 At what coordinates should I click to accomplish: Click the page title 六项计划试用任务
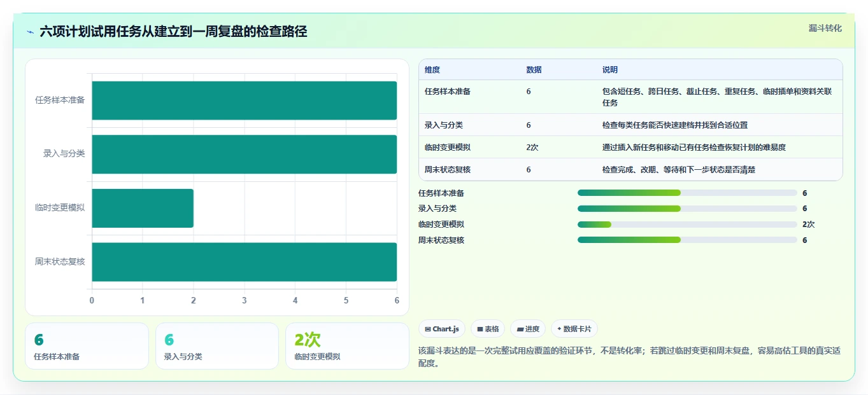click(x=173, y=32)
